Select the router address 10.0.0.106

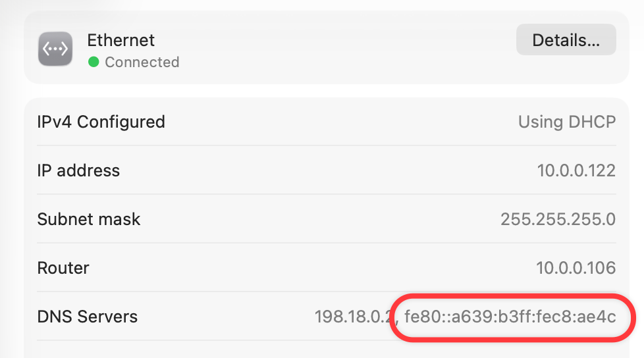coord(576,268)
